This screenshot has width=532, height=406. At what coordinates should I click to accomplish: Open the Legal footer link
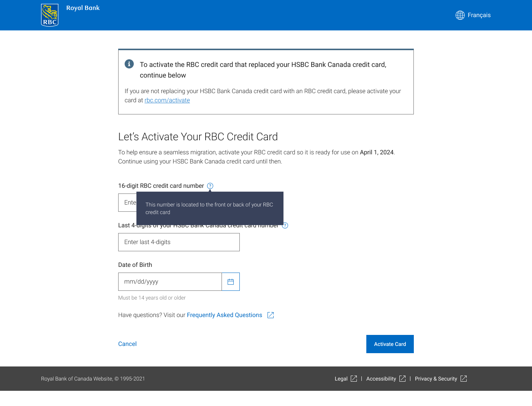pos(341,379)
